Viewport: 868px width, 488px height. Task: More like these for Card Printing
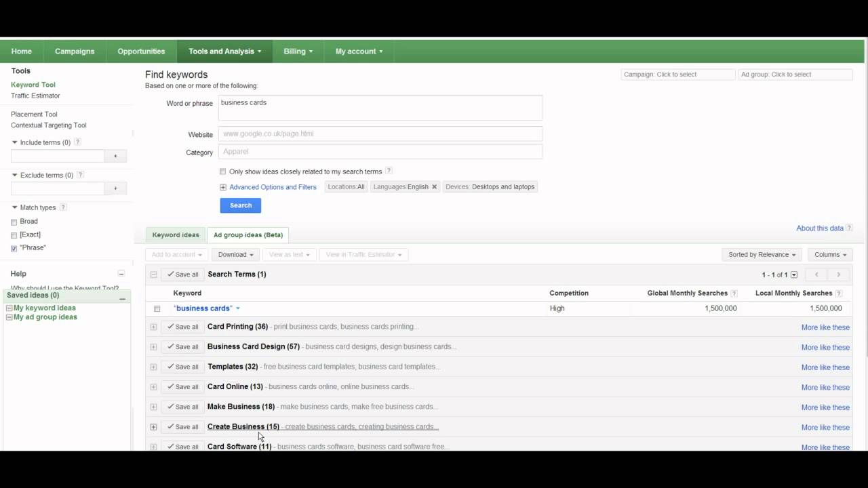point(825,327)
